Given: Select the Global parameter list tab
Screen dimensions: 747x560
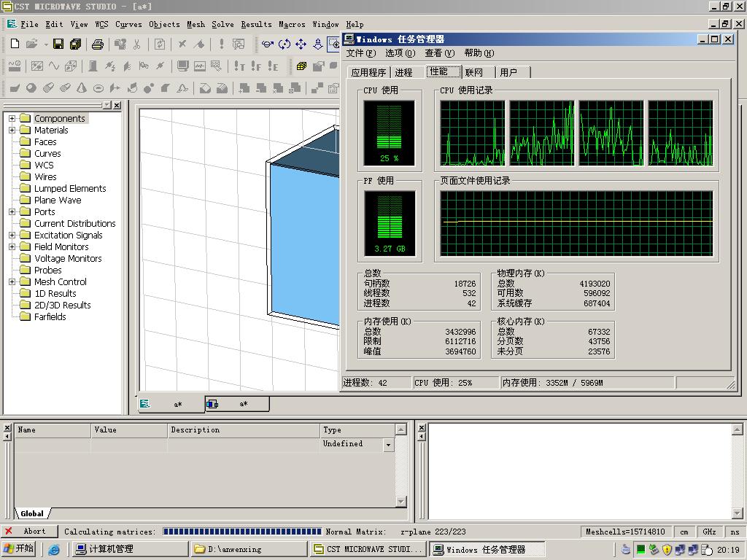Looking at the screenshot, I should [x=32, y=514].
